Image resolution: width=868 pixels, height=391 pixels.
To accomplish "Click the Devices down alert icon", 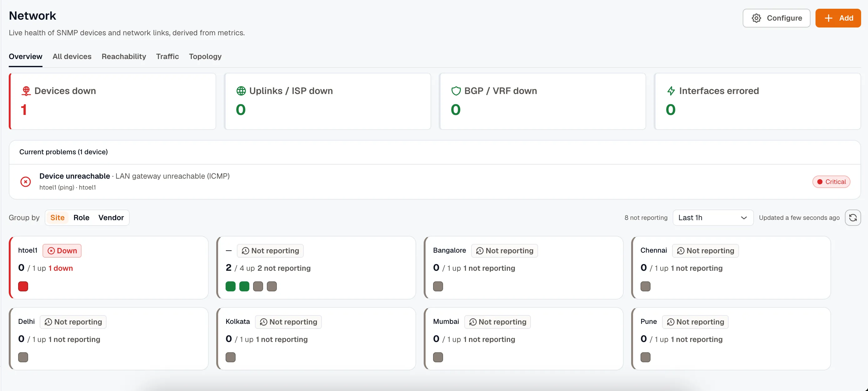I will [x=26, y=91].
